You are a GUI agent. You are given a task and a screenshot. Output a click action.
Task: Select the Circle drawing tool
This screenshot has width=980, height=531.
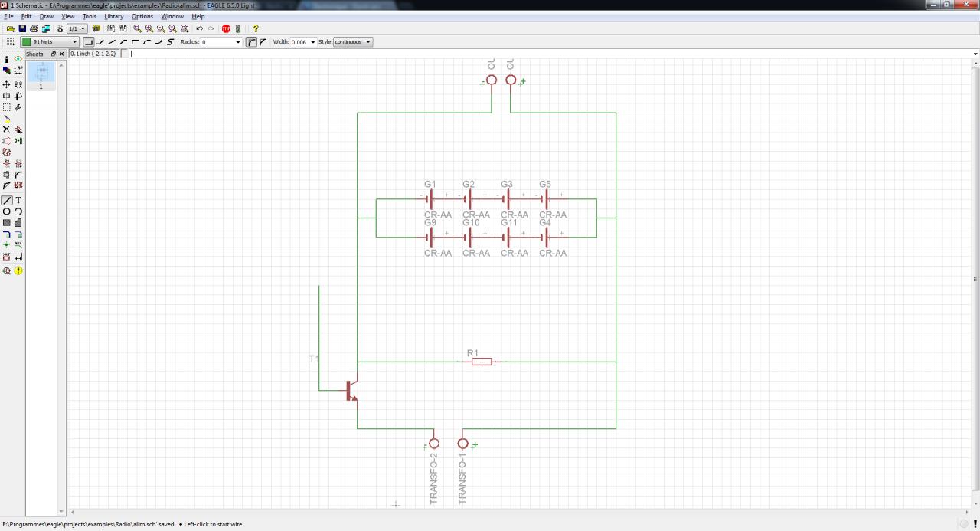coord(7,211)
